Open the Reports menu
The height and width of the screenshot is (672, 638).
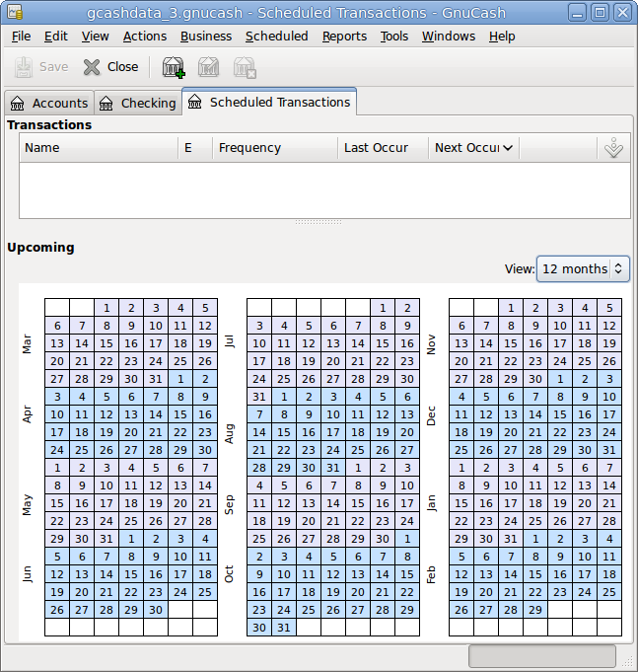point(343,37)
